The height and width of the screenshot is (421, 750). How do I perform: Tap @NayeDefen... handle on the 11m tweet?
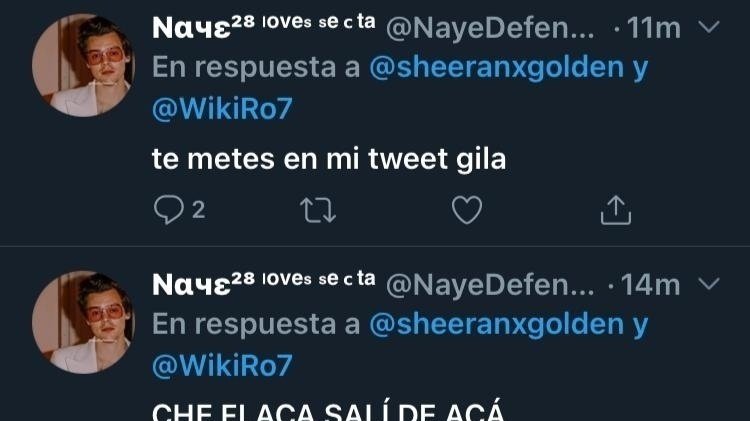tap(490, 28)
